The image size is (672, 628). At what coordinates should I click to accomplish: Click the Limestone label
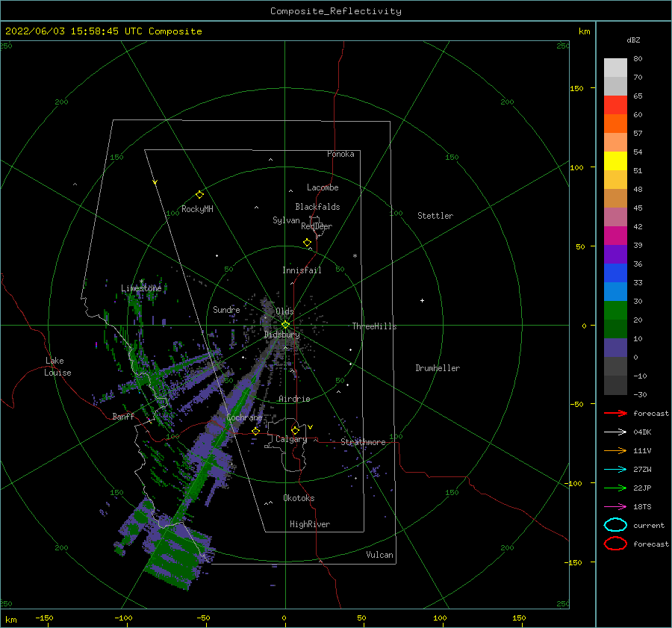tap(141, 288)
